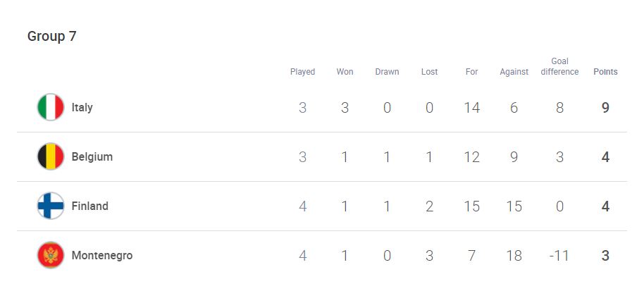Click the Against column header
Viewport: 644px width, 303px height.
point(514,72)
